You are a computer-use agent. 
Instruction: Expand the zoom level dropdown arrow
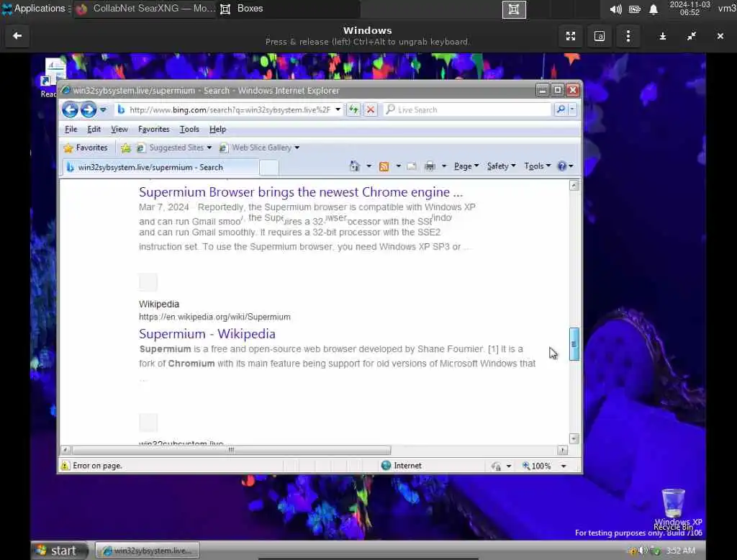(x=564, y=466)
